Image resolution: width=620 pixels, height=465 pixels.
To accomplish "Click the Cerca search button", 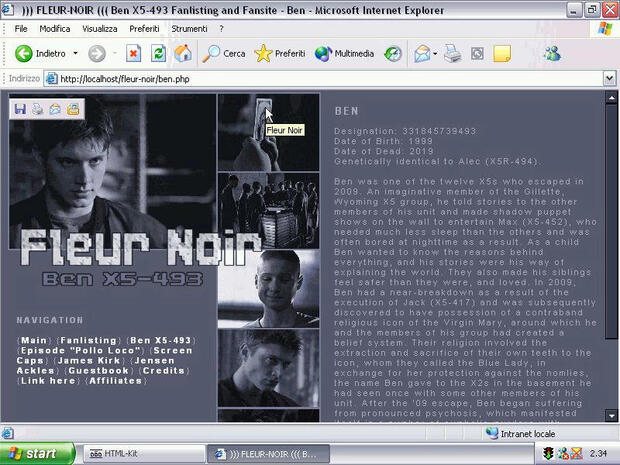I will (x=224, y=53).
